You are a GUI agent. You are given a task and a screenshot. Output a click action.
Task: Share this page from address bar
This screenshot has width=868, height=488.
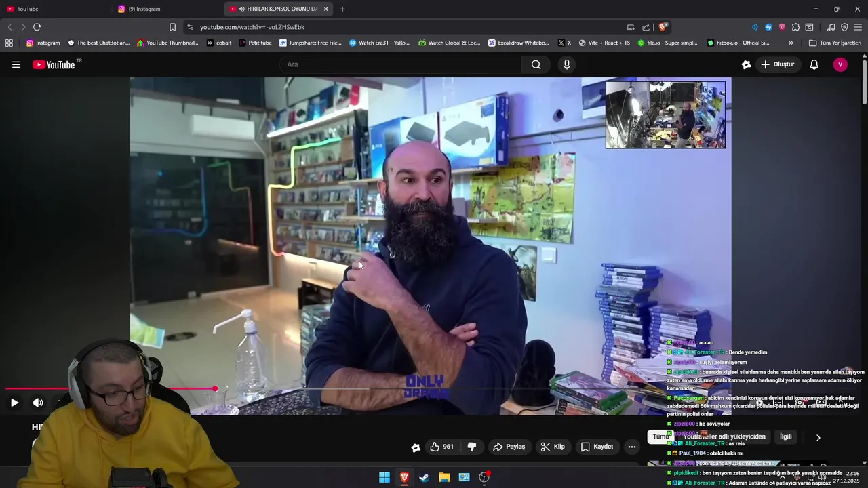646,27
